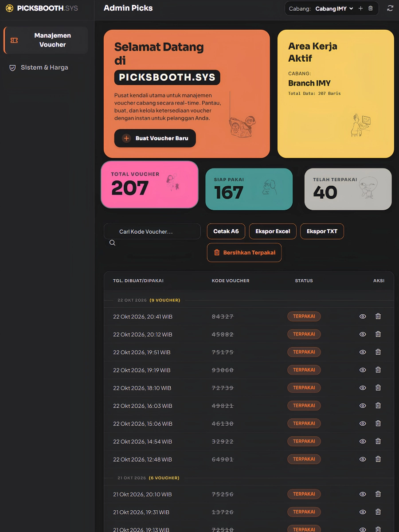Viewport: 399px width, 532px height.
Task: Focus the Cari Kode Voucher search field
Action: [x=152, y=231]
